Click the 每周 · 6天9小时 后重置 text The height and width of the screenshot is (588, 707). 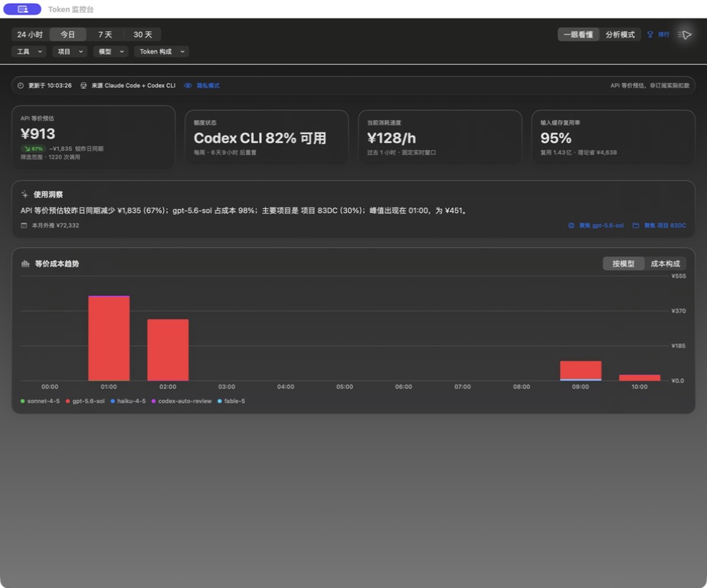(x=225, y=153)
